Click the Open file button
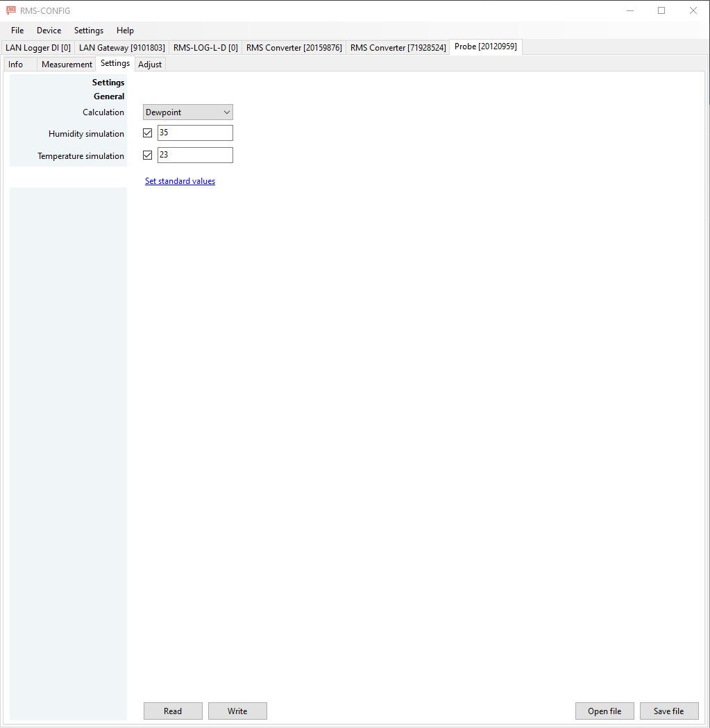Image resolution: width=710 pixels, height=728 pixels. tap(605, 711)
